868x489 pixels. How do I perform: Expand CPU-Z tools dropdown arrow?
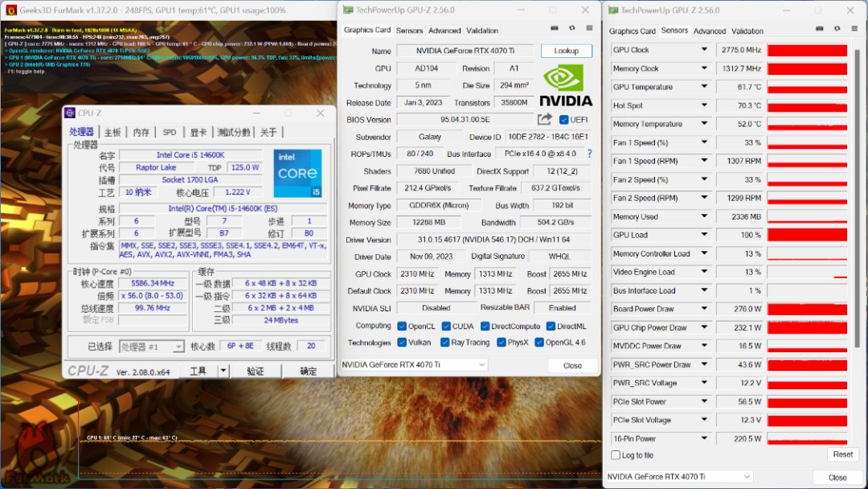click(223, 371)
